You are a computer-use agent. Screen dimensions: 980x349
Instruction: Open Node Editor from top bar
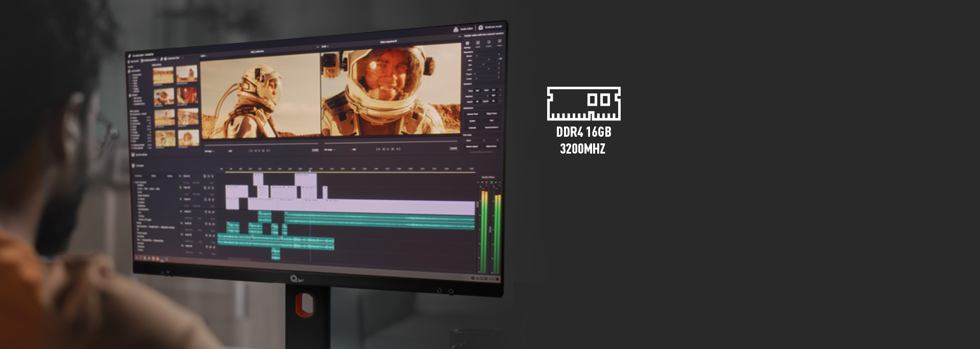click(463, 29)
